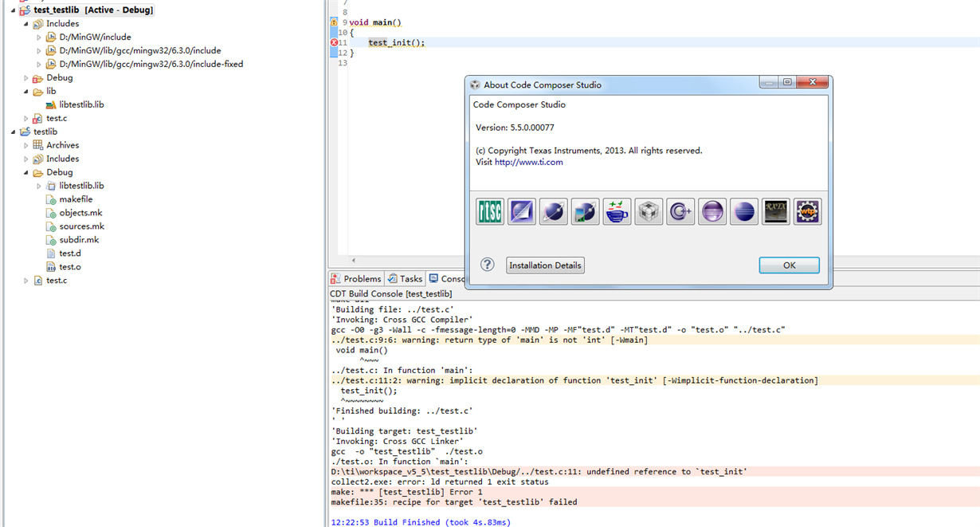Open Installation Details

[545, 265]
